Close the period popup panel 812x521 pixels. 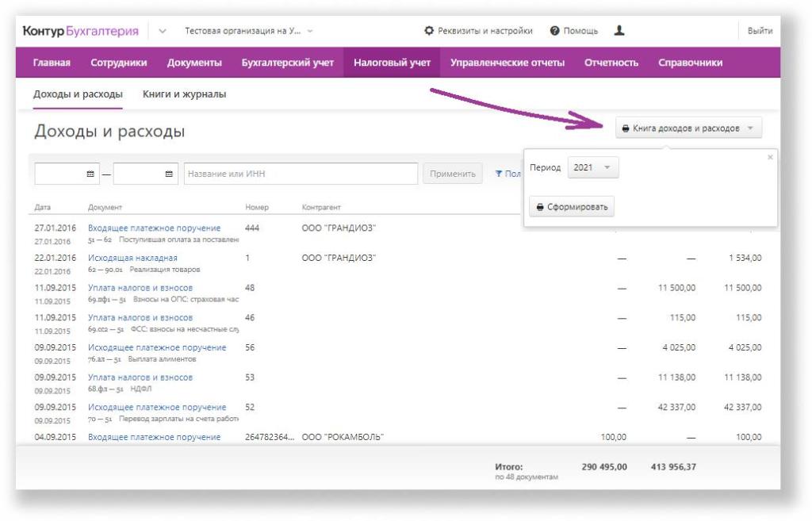(769, 157)
